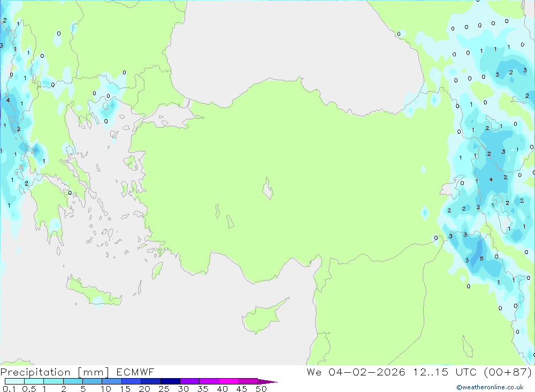Click the 0.5–1 mm legend color swatch
Image resolution: width=535 pixels, height=392 pixels.
(34, 381)
